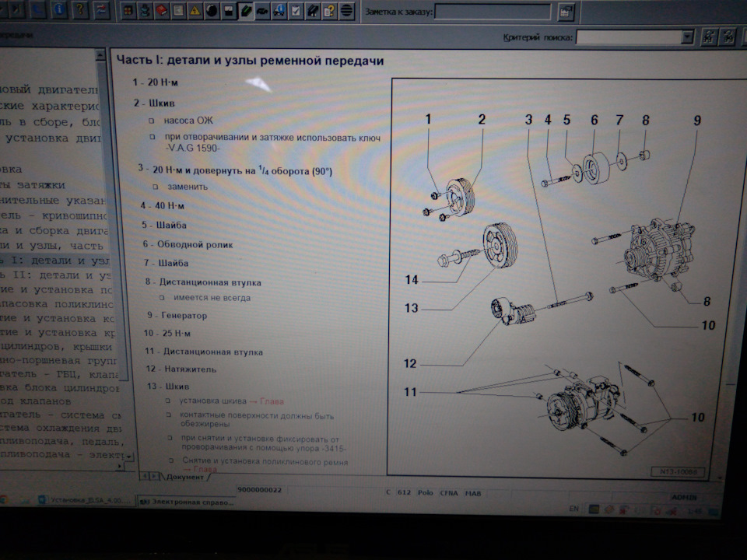Open help with the question mark icon
The height and width of the screenshot is (560, 747).
coord(80,9)
